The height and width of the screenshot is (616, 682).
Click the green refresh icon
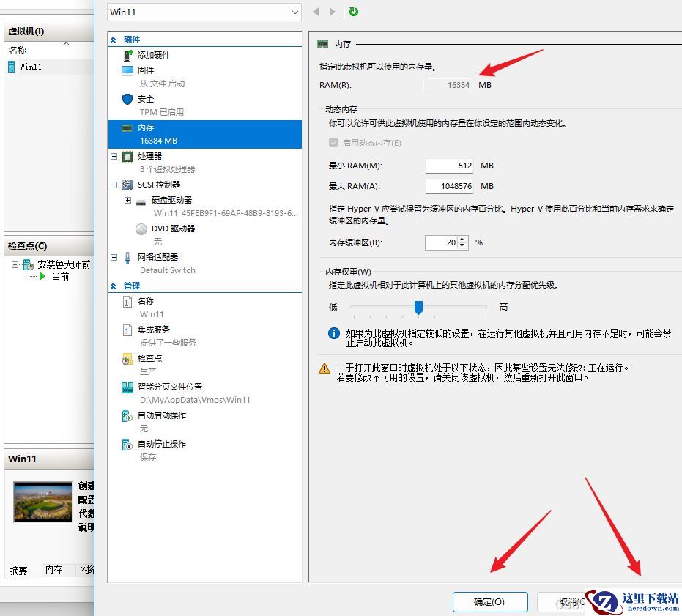click(x=354, y=12)
